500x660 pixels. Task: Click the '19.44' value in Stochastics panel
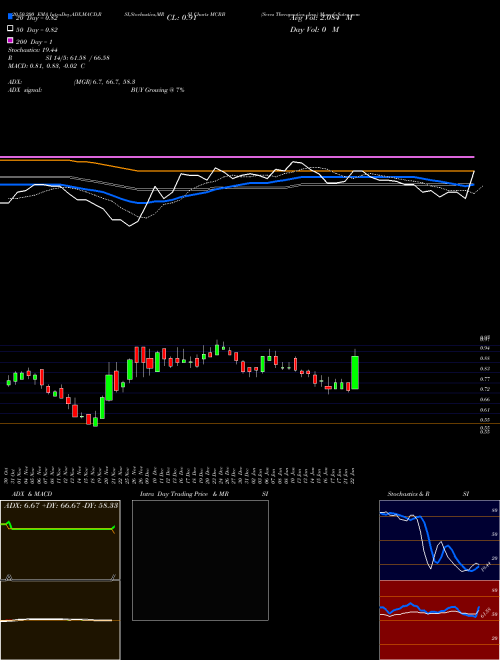(x=486, y=565)
